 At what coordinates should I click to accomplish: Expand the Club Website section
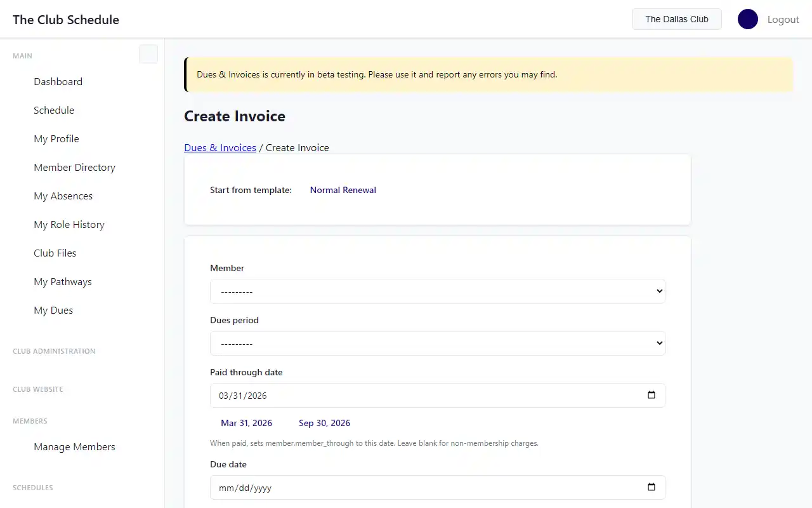(x=38, y=389)
